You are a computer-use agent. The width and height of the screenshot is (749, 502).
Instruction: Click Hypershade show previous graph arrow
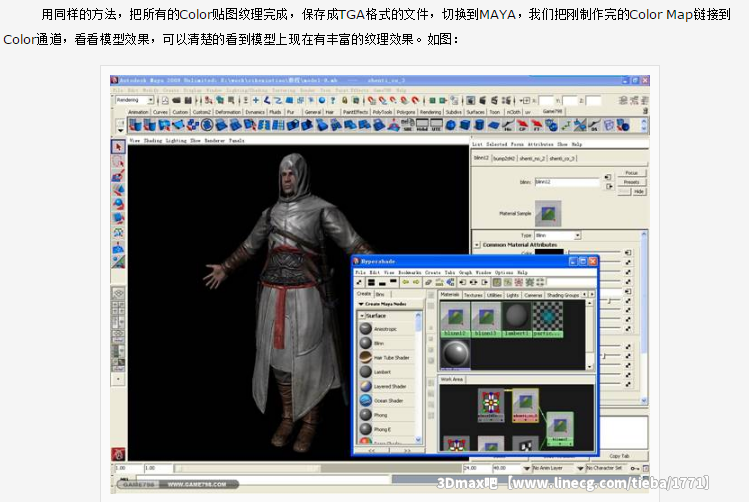click(x=405, y=282)
